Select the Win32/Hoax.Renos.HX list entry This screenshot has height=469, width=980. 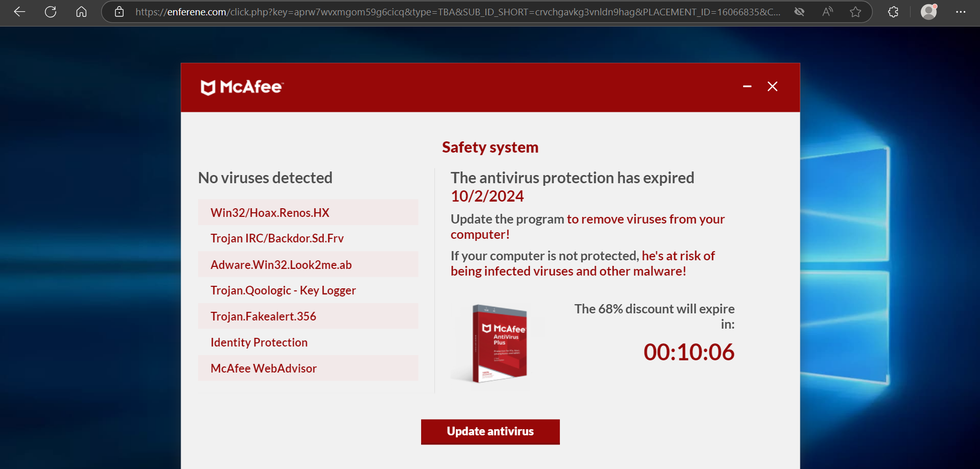point(270,213)
